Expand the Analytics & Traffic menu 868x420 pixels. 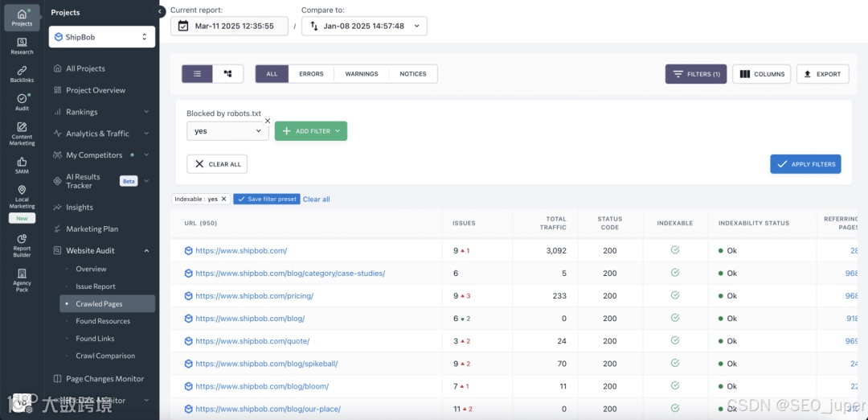146,134
